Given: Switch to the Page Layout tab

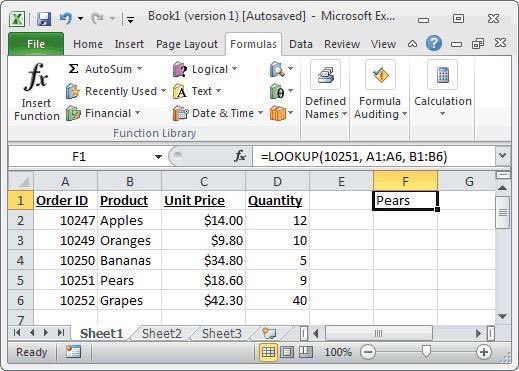Looking at the screenshot, I should [x=187, y=44].
